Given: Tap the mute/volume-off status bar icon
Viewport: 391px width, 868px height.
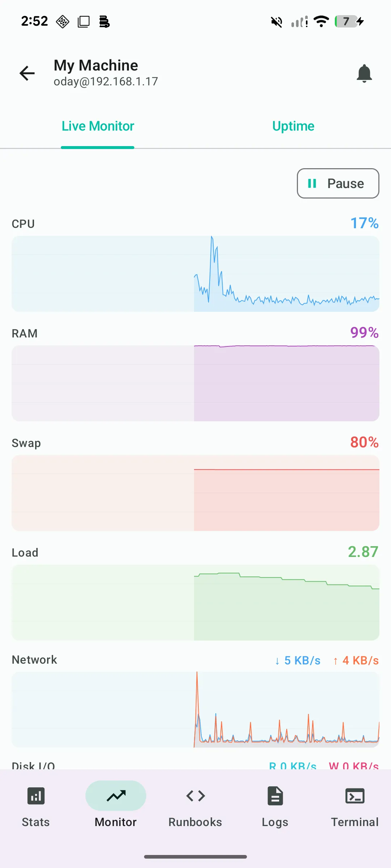Looking at the screenshot, I should (276, 21).
